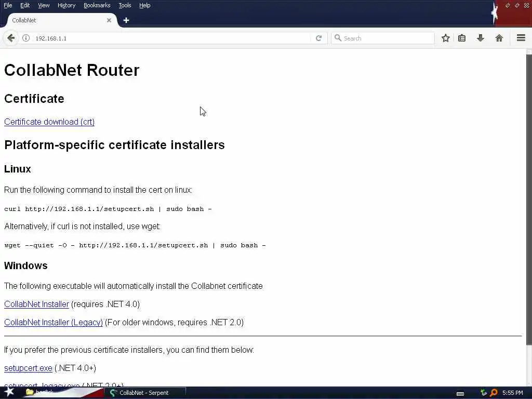The height and width of the screenshot is (399, 532).
Task: Click the wget --quiet command text
Action: [x=135, y=245]
